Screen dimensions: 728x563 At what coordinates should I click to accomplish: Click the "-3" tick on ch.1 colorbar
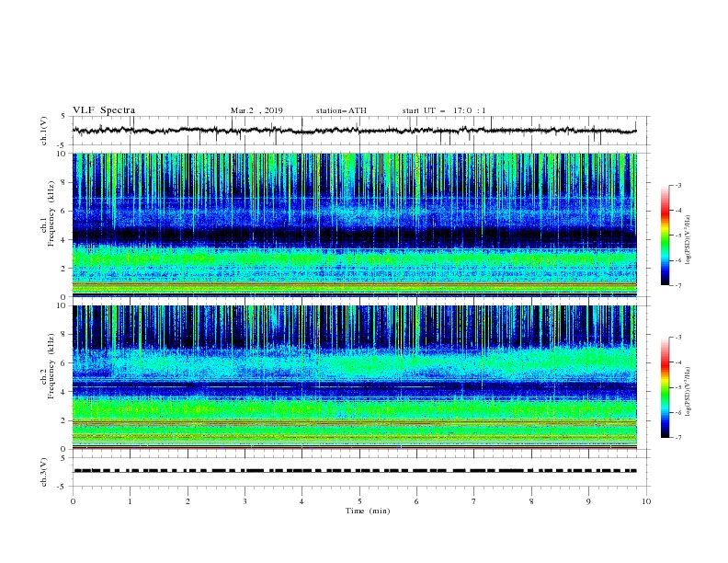click(678, 185)
